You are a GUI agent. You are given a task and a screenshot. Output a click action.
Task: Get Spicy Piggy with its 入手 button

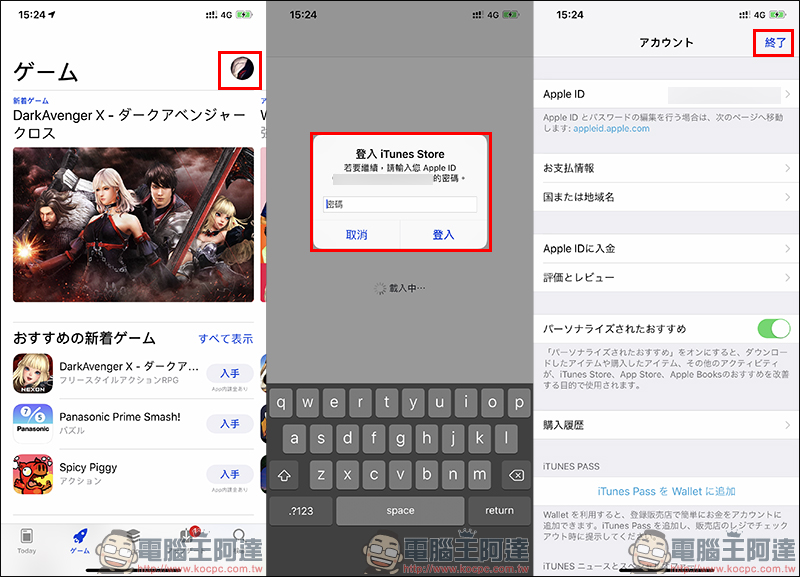click(x=230, y=474)
